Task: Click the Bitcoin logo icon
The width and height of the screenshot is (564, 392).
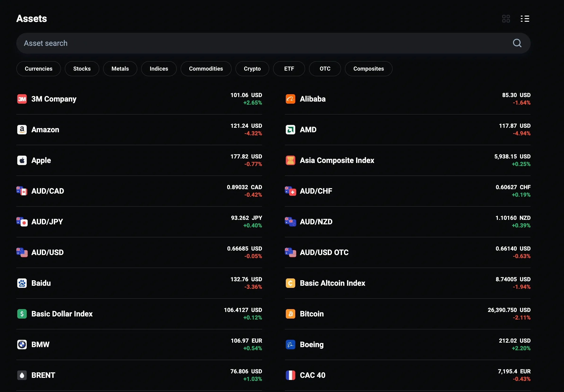Action: (x=290, y=314)
